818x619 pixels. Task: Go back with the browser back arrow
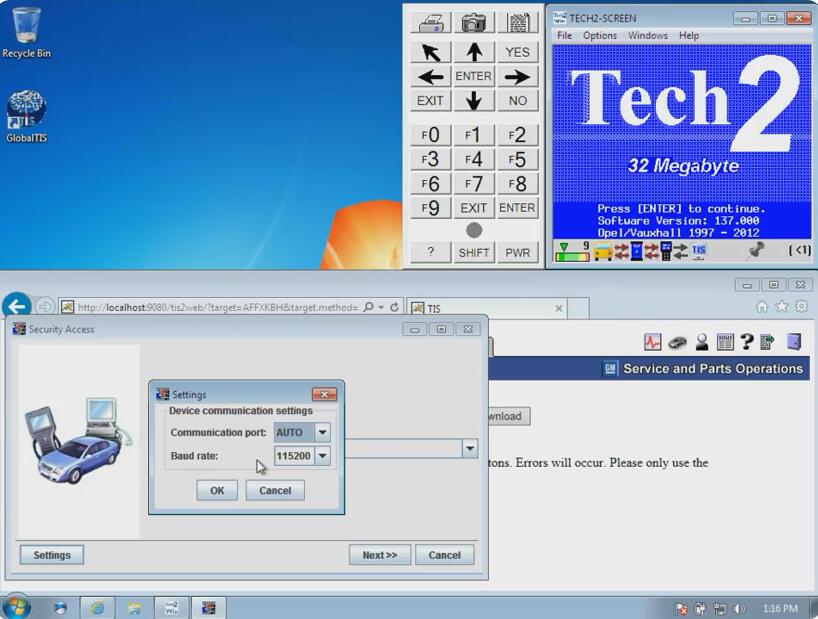[17, 307]
